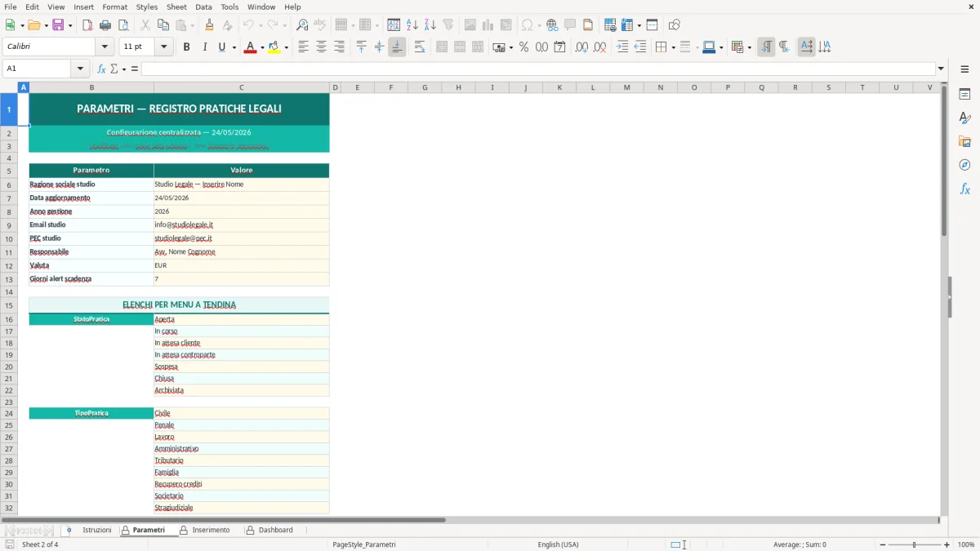Click the Sort Descending icon

coord(430,25)
